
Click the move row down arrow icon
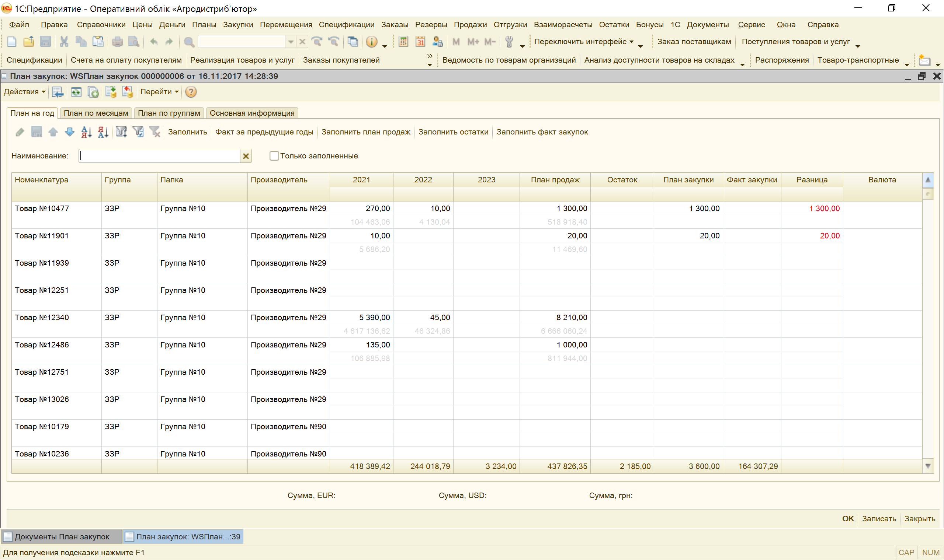pos(69,132)
